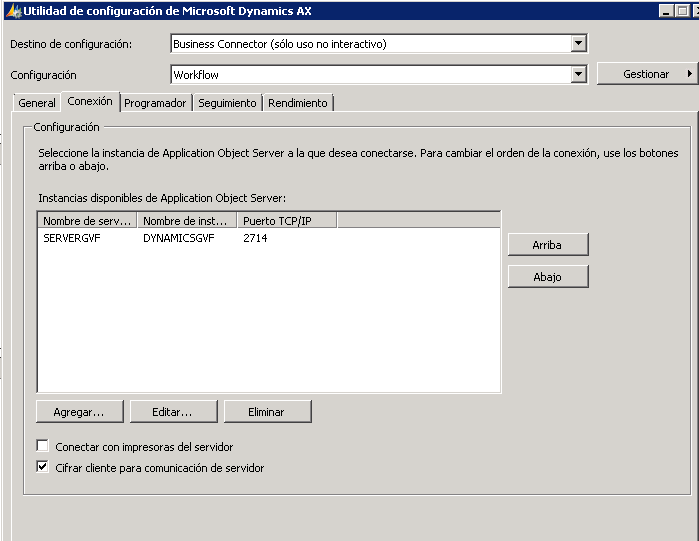Screen dimensions: 699x541
Task: Sort by Nombre de serv... column header
Action: click(87, 221)
